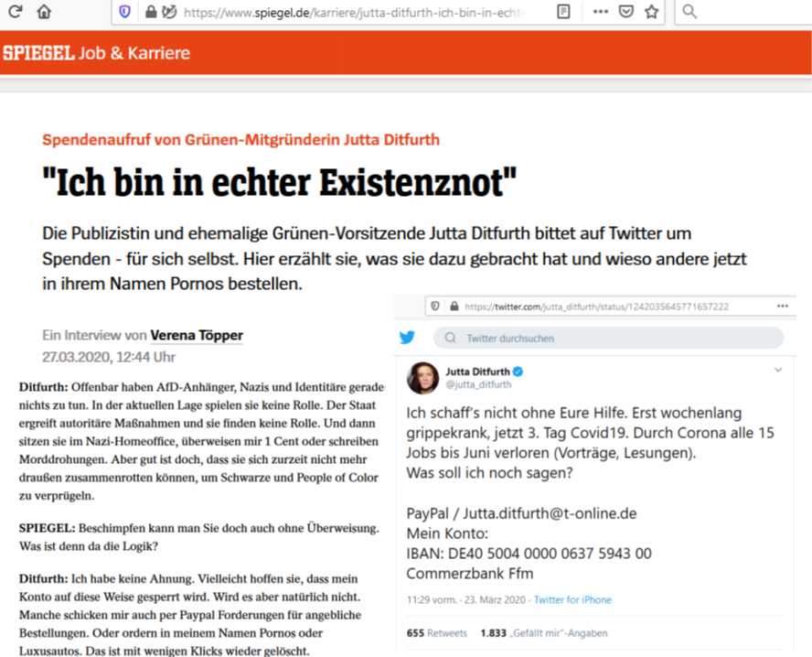This screenshot has width=812, height=657.
Task: Open the permissions icon next to spiegel.de padlock
Action: tap(169, 11)
